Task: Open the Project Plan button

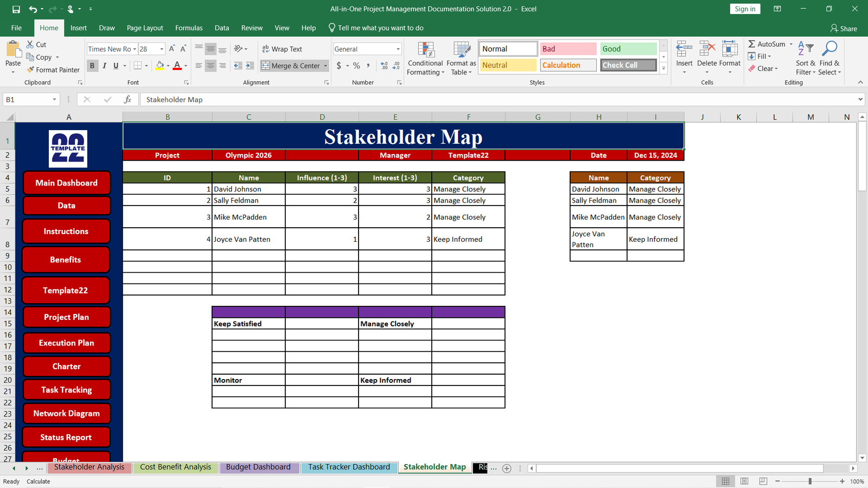Action: [x=67, y=317]
